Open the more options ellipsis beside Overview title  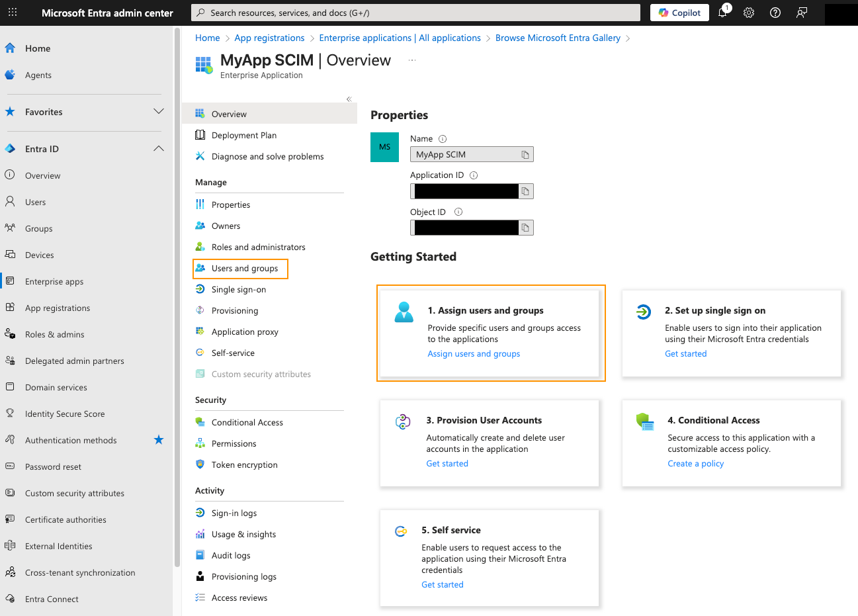[x=412, y=60]
